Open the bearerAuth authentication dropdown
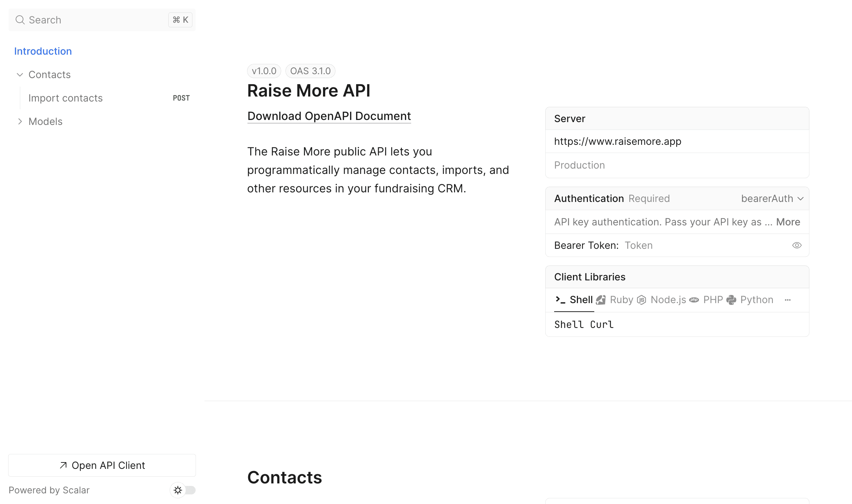Screen dimensions: 852x504 pos(772,198)
